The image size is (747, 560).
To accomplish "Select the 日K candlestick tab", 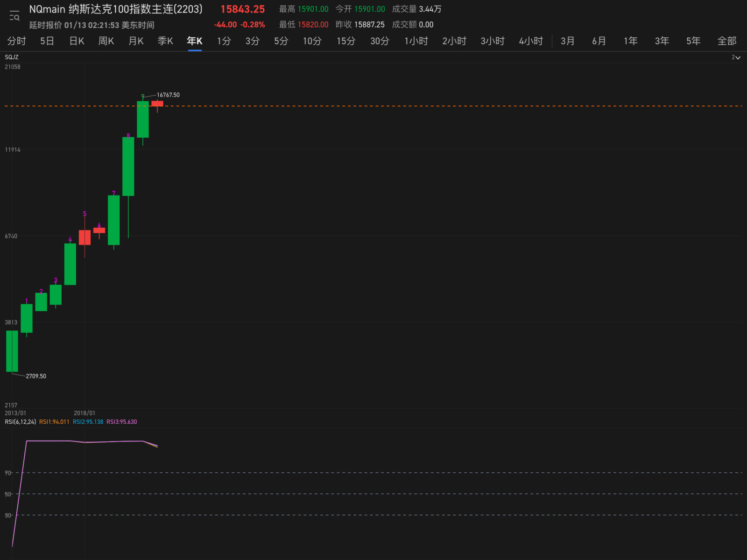I will click(x=77, y=41).
